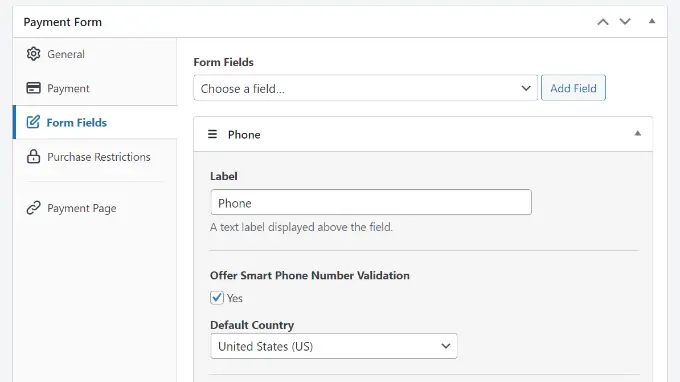Click the Purchase Restrictions lock icon
The width and height of the screenshot is (680, 382).
[x=33, y=157]
